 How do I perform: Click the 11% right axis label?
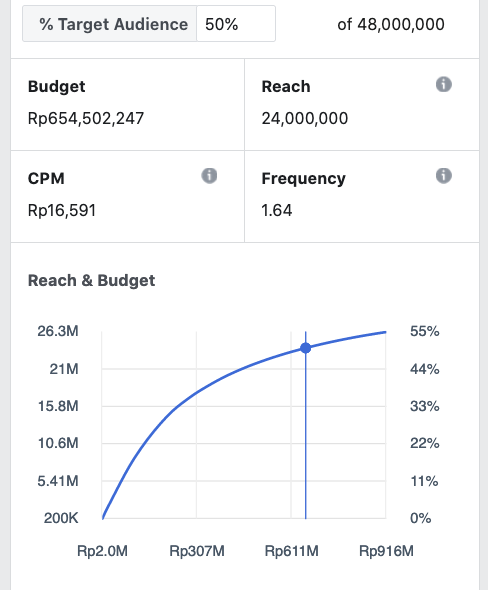pyautogui.click(x=424, y=481)
